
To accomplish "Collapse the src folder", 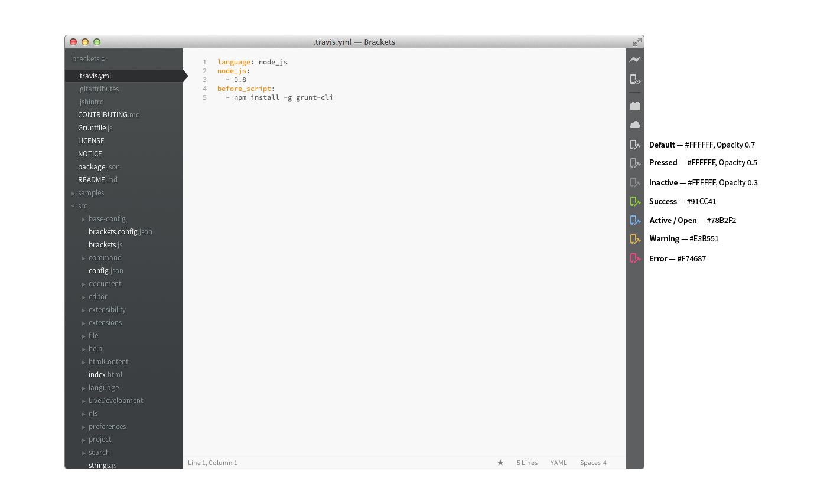I will tap(73, 206).
